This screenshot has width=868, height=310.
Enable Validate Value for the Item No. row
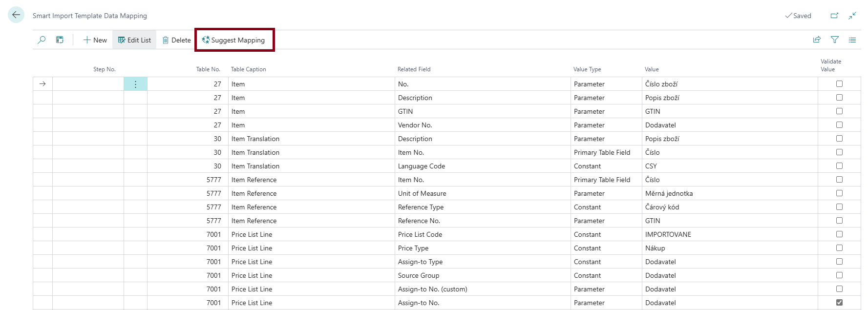coord(840,152)
